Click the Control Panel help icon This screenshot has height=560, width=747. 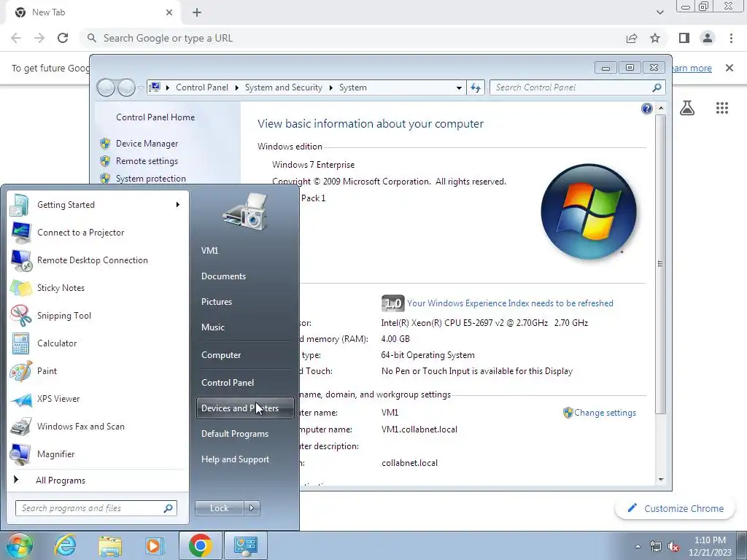[646, 109]
